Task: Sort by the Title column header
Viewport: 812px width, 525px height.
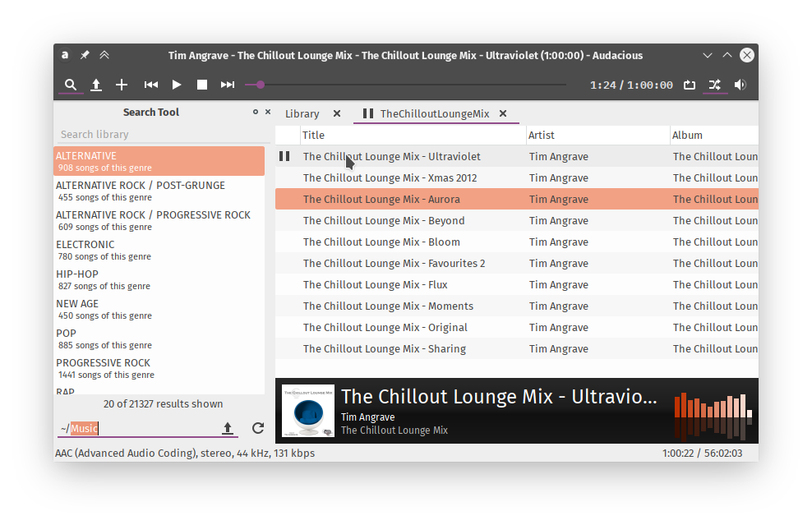Action: 413,135
